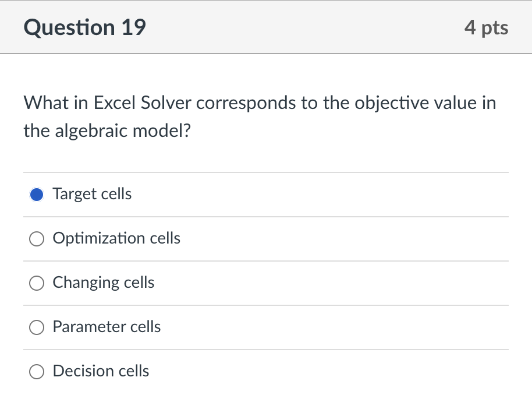Click the Changing cells label text

[x=103, y=283]
